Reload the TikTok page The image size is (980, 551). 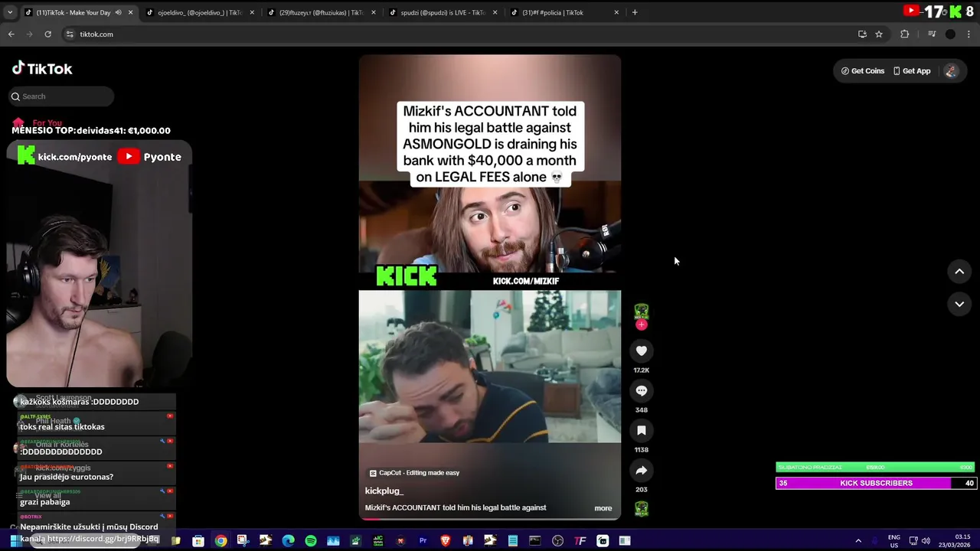click(x=48, y=34)
